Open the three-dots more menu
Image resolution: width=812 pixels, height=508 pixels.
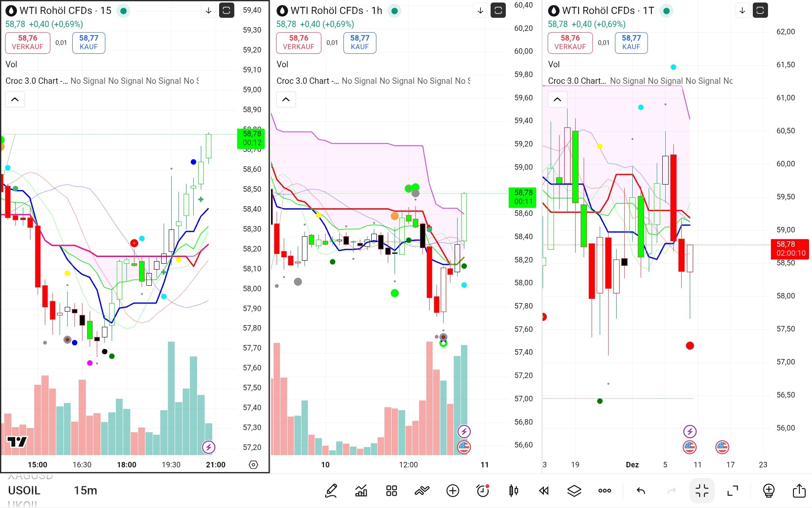click(x=604, y=491)
